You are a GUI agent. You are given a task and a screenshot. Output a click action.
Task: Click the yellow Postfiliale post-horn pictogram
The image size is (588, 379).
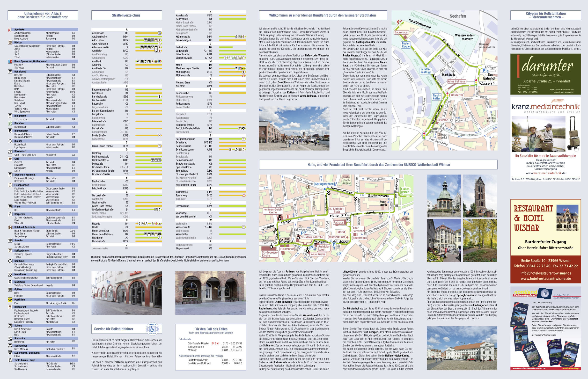(10, 300)
